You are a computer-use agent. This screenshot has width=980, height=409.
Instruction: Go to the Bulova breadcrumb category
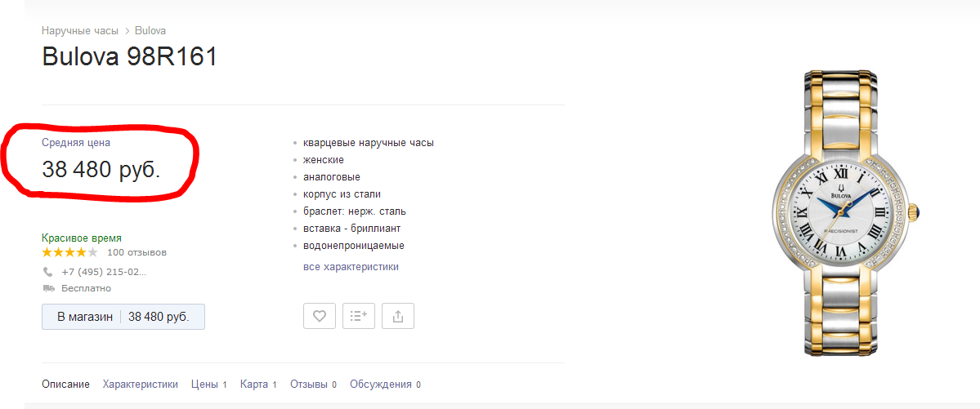tap(150, 31)
